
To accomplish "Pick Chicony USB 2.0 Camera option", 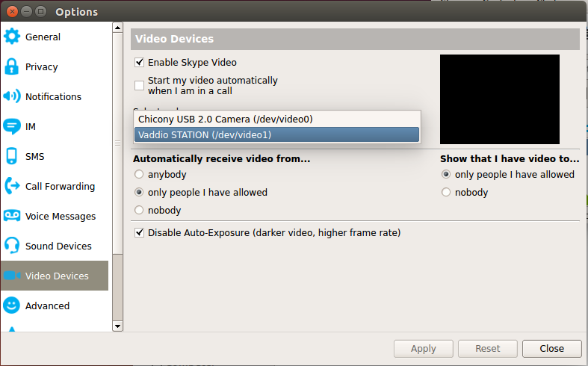I will click(x=276, y=120).
